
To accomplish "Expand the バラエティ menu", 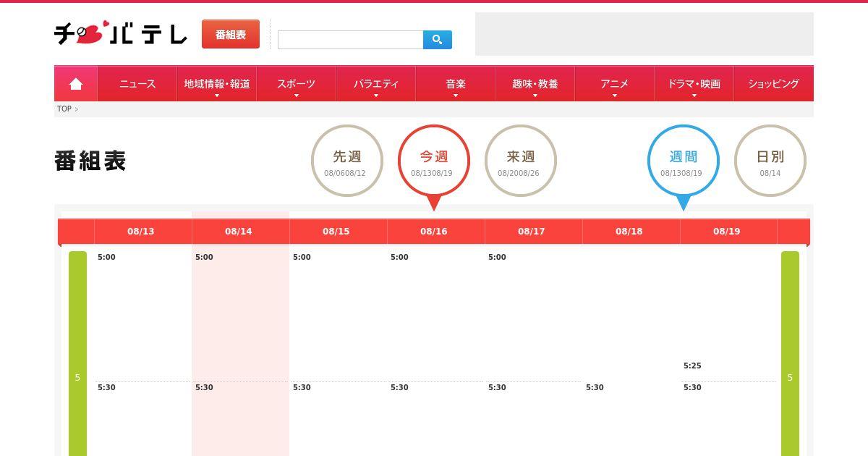I will tap(376, 84).
